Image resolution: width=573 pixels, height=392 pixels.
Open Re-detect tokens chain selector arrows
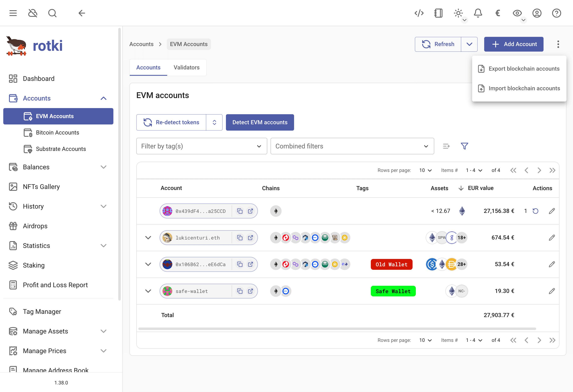214,122
